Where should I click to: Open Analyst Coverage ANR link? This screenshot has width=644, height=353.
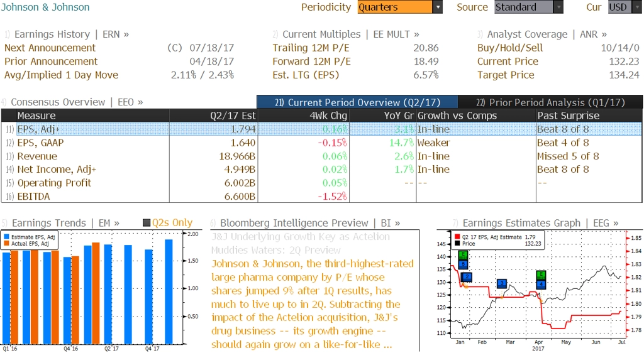547,35
